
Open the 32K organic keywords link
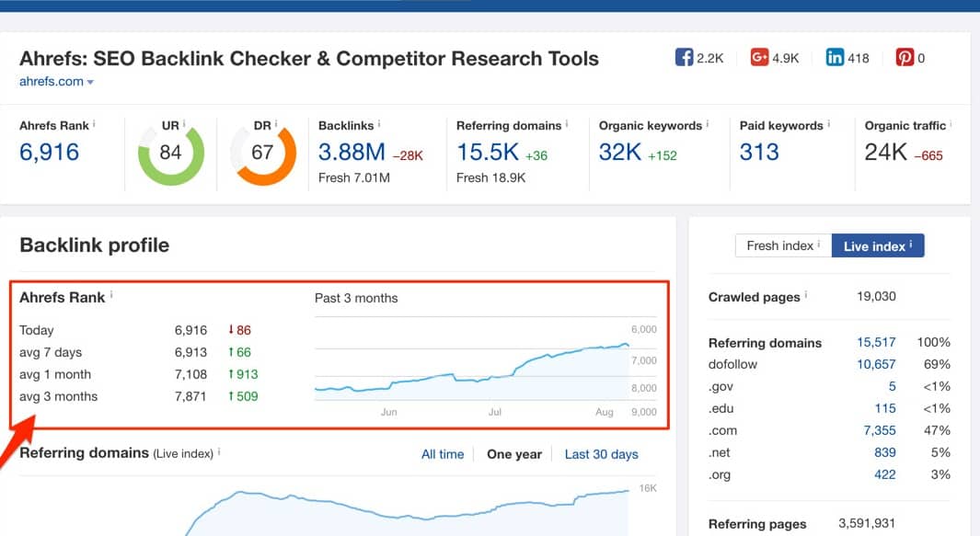coord(620,152)
